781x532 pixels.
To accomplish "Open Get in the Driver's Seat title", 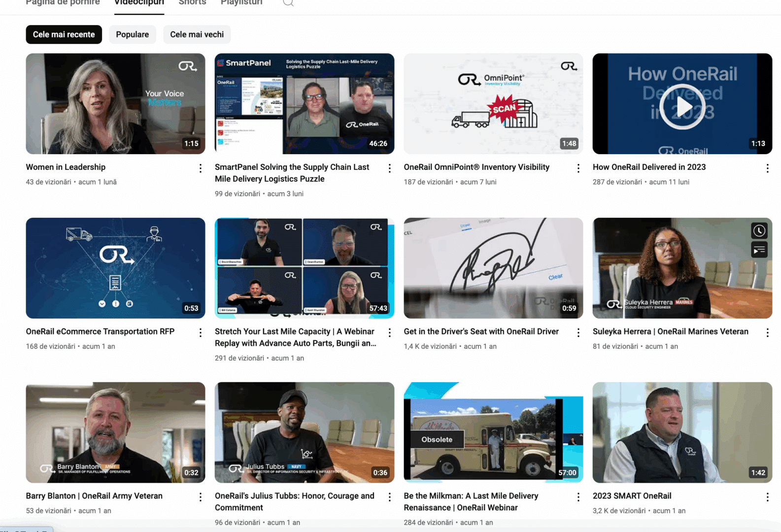I will (x=481, y=332).
